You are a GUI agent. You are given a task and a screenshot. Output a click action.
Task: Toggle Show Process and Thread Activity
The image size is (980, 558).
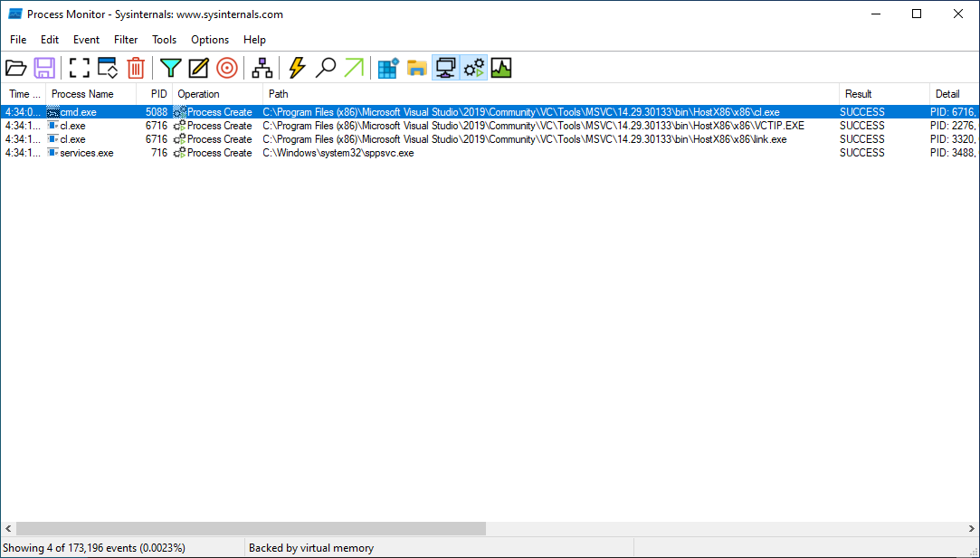[474, 68]
